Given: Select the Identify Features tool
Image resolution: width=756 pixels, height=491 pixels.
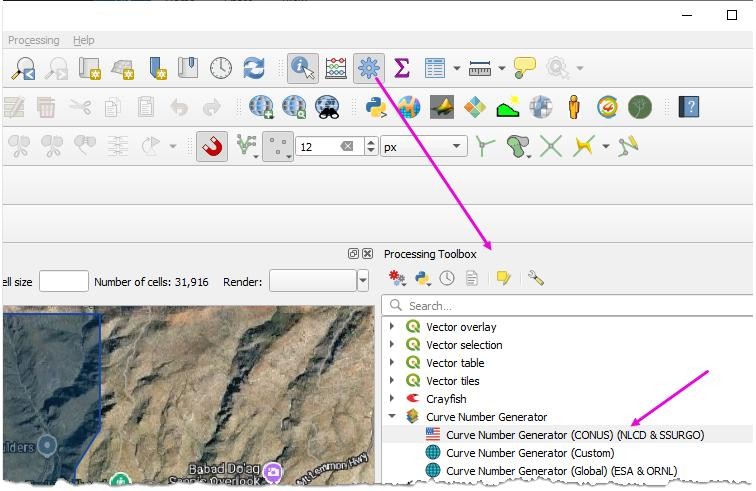Looking at the screenshot, I should point(302,68).
